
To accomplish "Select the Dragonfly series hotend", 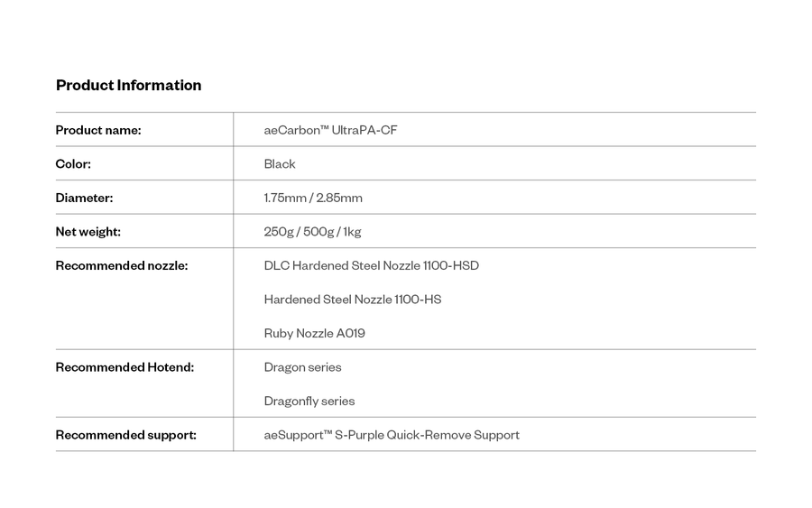I will point(309,401).
